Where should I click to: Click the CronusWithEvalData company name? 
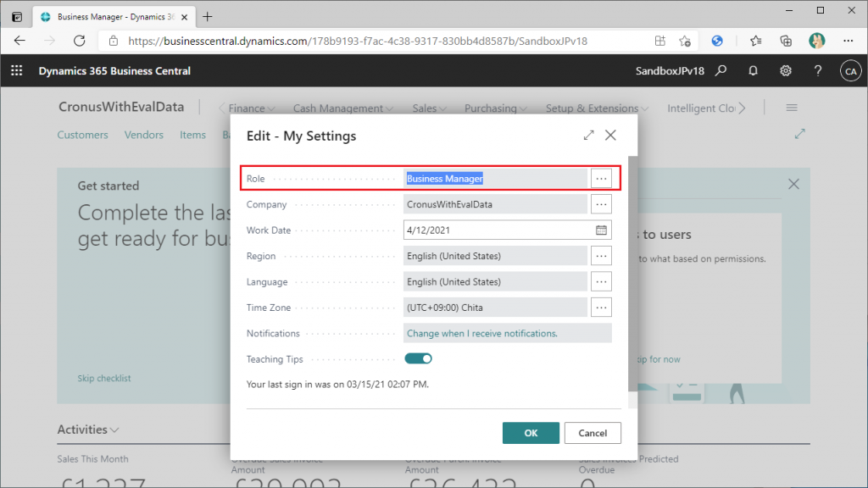coord(121,107)
